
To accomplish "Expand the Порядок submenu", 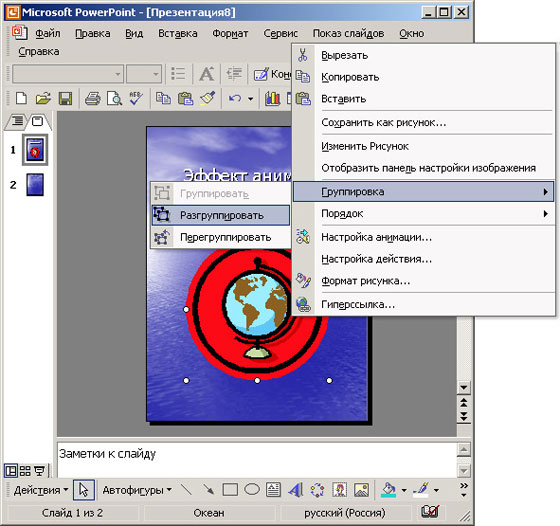I will [x=424, y=214].
